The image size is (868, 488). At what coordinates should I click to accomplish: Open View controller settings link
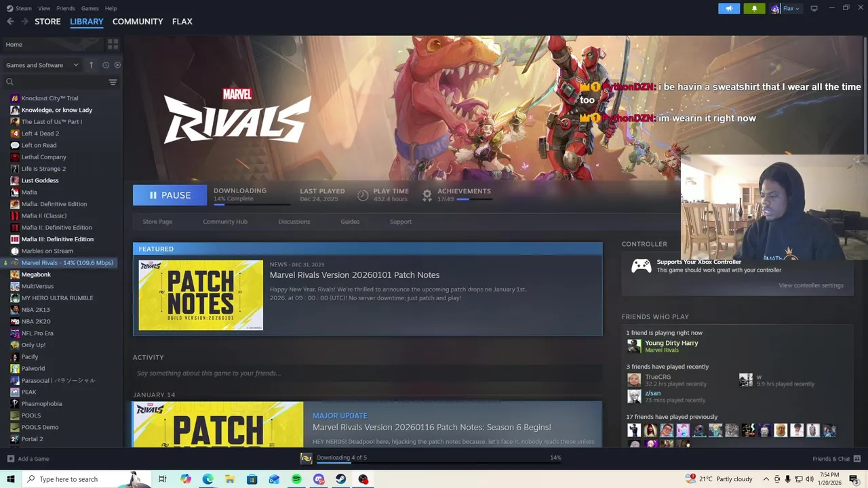pyautogui.click(x=811, y=285)
